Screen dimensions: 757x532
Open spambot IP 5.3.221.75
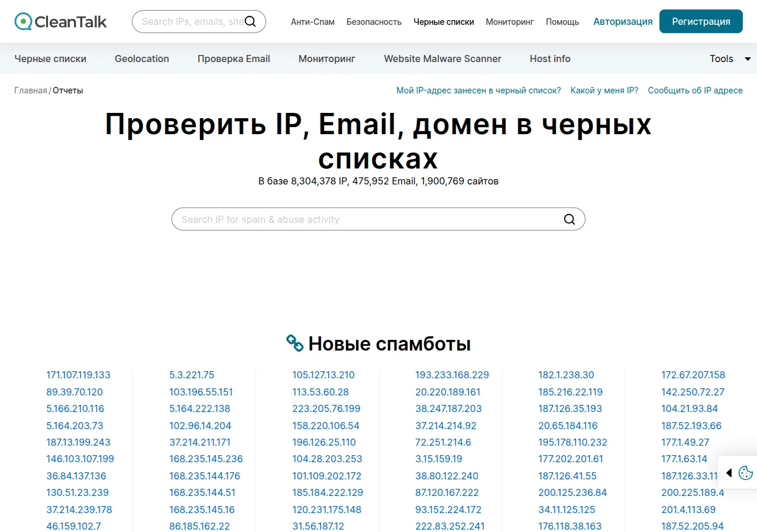192,375
